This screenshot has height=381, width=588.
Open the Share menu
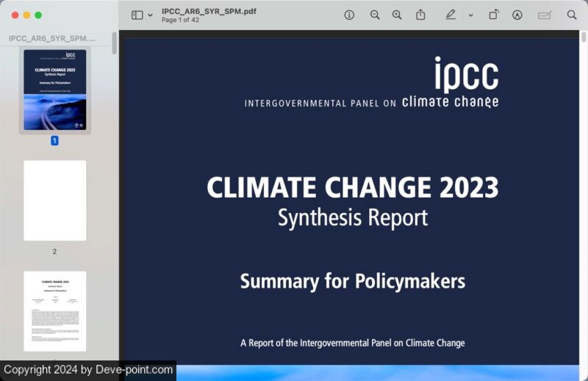pos(420,15)
